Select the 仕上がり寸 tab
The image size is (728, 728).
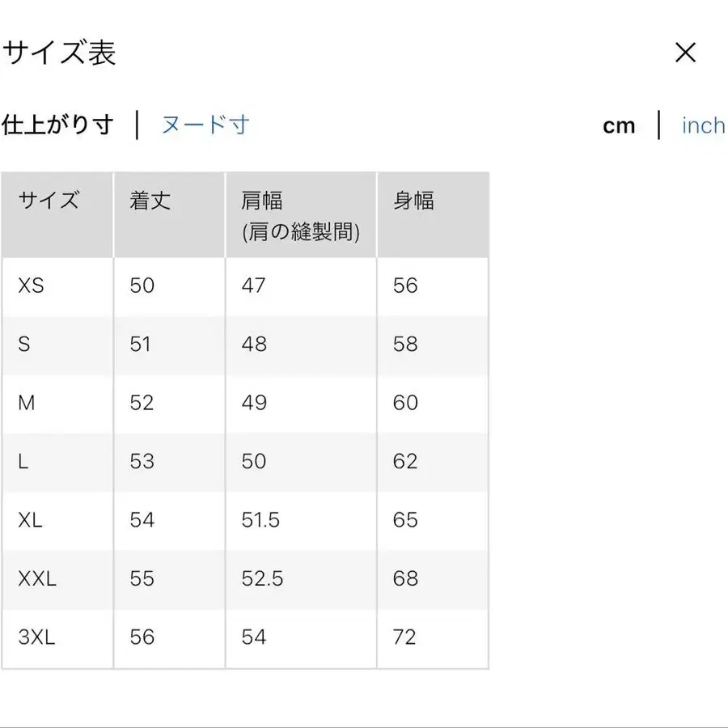[x=58, y=125]
